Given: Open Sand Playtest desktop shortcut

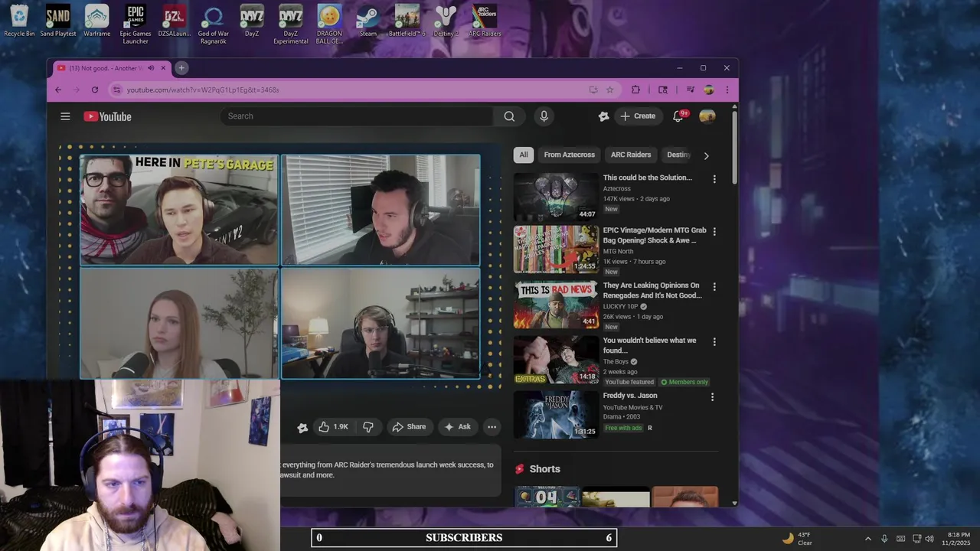Looking at the screenshot, I should 58,21.
